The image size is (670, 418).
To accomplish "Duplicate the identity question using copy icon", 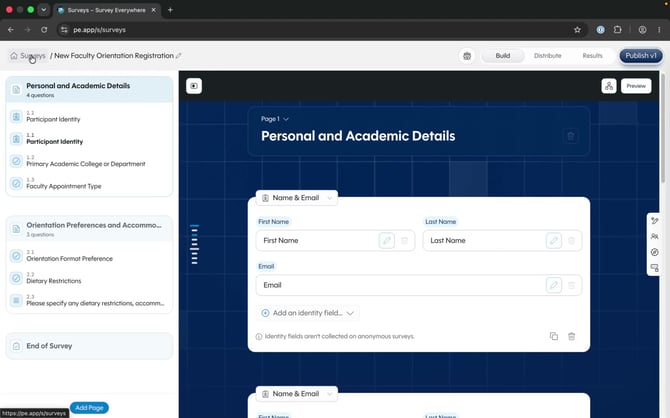I will (x=554, y=336).
